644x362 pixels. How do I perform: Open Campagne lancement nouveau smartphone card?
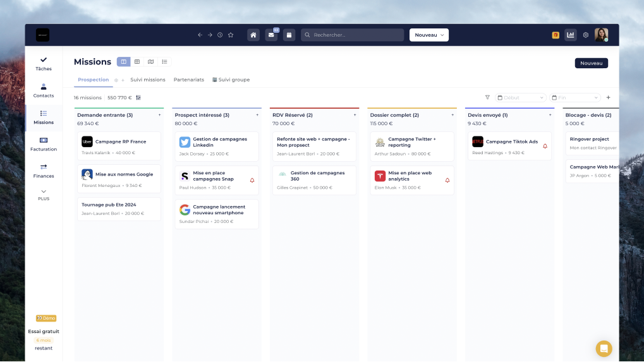point(217,214)
